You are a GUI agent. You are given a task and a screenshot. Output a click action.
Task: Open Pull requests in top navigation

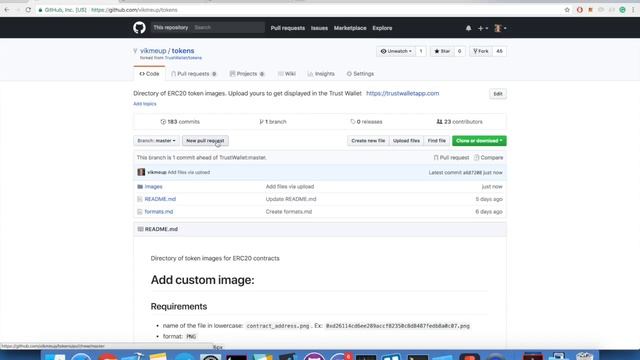(x=288, y=28)
